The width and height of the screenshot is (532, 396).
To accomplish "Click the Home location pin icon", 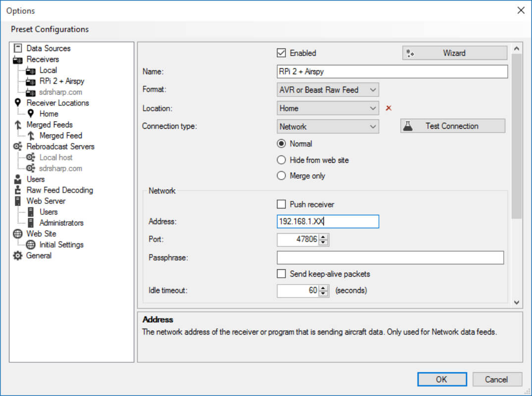I will pos(31,113).
